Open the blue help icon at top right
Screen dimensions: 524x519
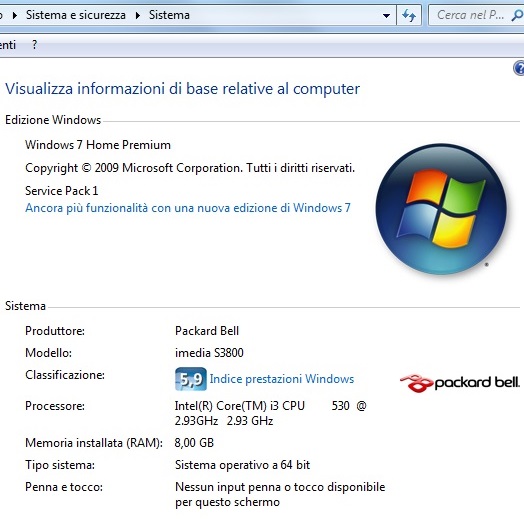519,68
